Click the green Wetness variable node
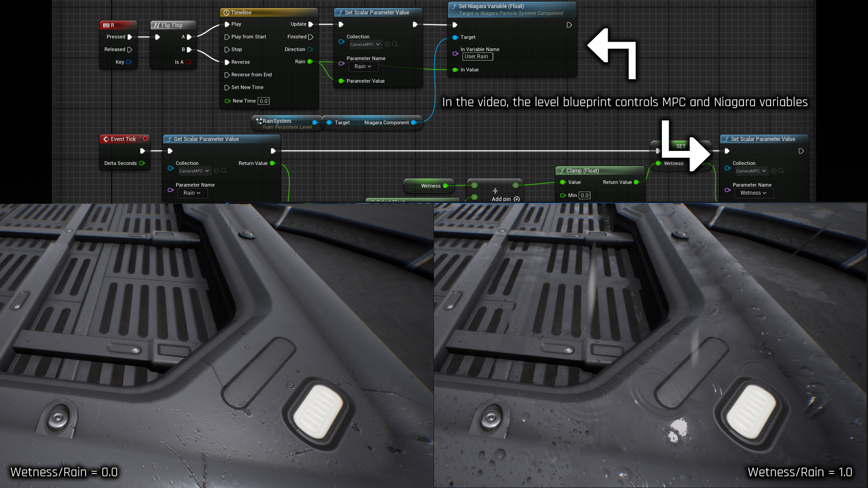 click(430, 186)
